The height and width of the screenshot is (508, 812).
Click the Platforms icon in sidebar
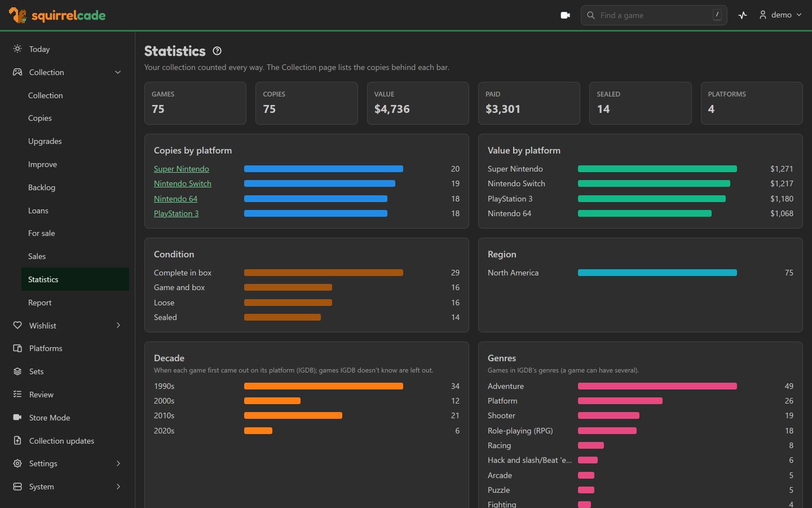pyautogui.click(x=17, y=348)
